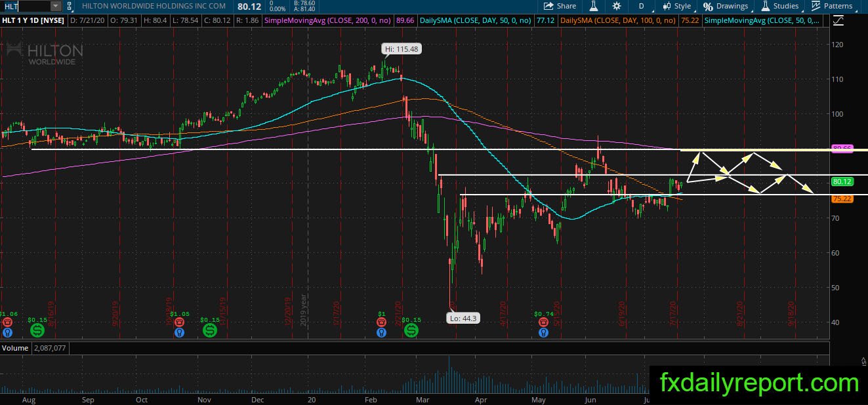Open the D timeframe selector

click(641, 6)
